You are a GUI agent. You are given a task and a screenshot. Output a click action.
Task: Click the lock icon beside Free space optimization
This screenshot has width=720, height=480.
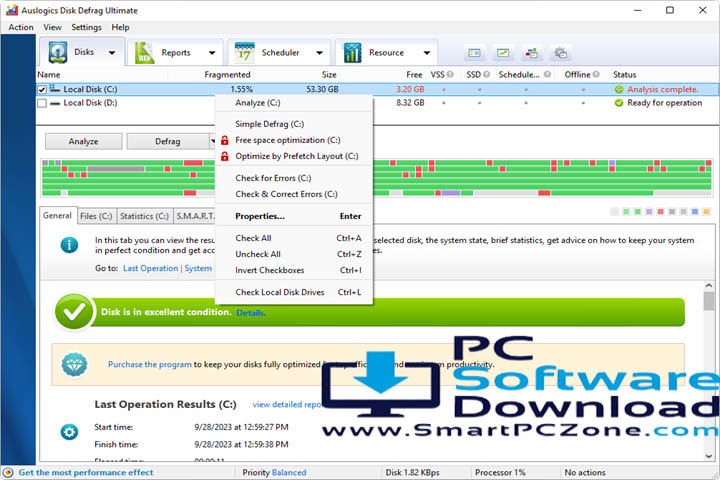click(x=225, y=140)
